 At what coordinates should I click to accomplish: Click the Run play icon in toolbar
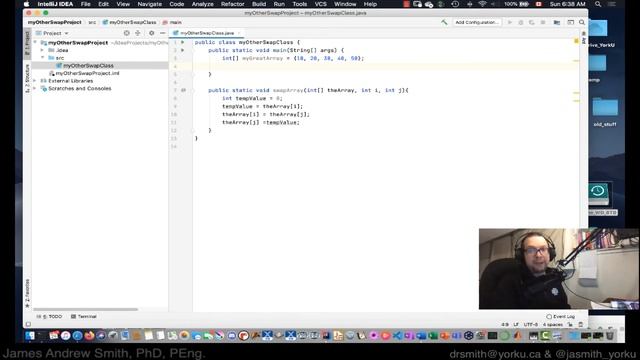tap(510, 22)
